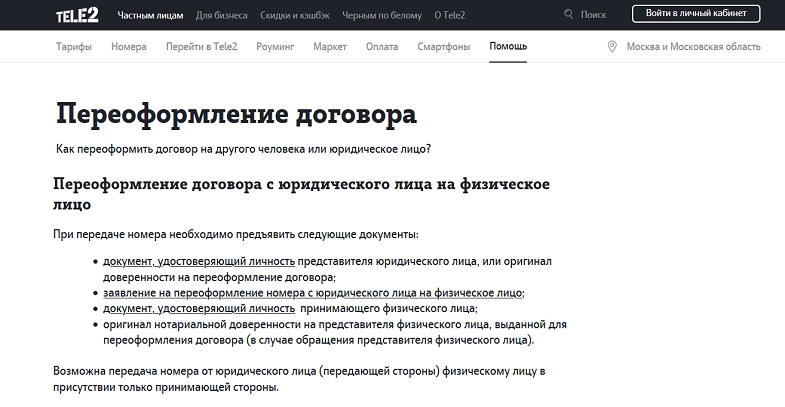Go to the Тарифы tab
The height and width of the screenshot is (407, 785).
[x=74, y=47]
